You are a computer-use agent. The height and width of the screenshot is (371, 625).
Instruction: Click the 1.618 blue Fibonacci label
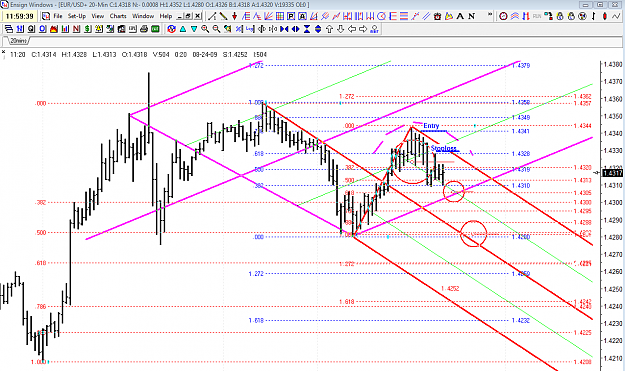(x=256, y=320)
